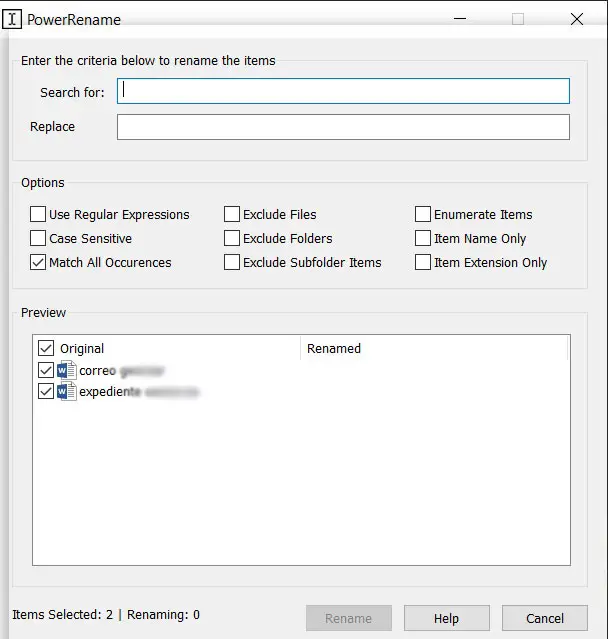Toggle the Case Sensitive checkbox

click(x=38, y=238)
